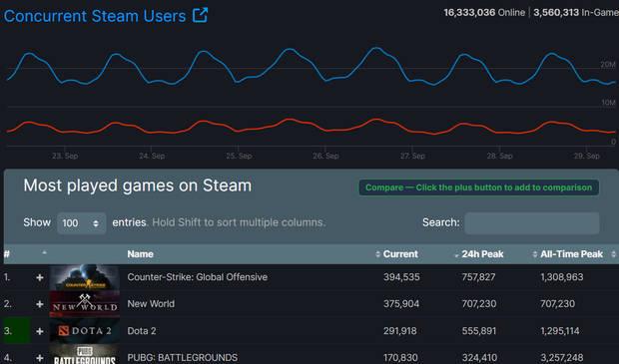Select the 555,891 24h peak cell
Screen dimensions: 619x364
pyautogui.click(x=479, y=331)
